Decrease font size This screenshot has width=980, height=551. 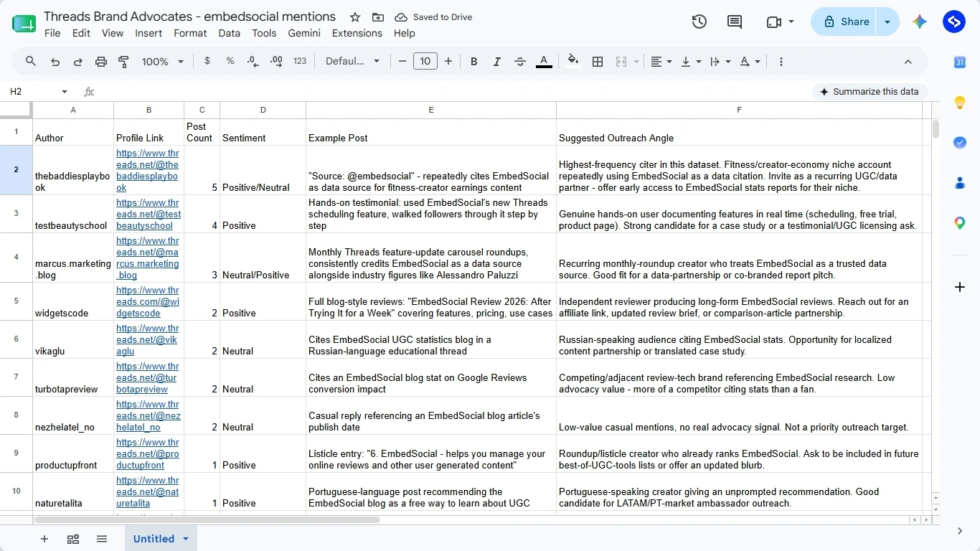(x=402, y=62)
